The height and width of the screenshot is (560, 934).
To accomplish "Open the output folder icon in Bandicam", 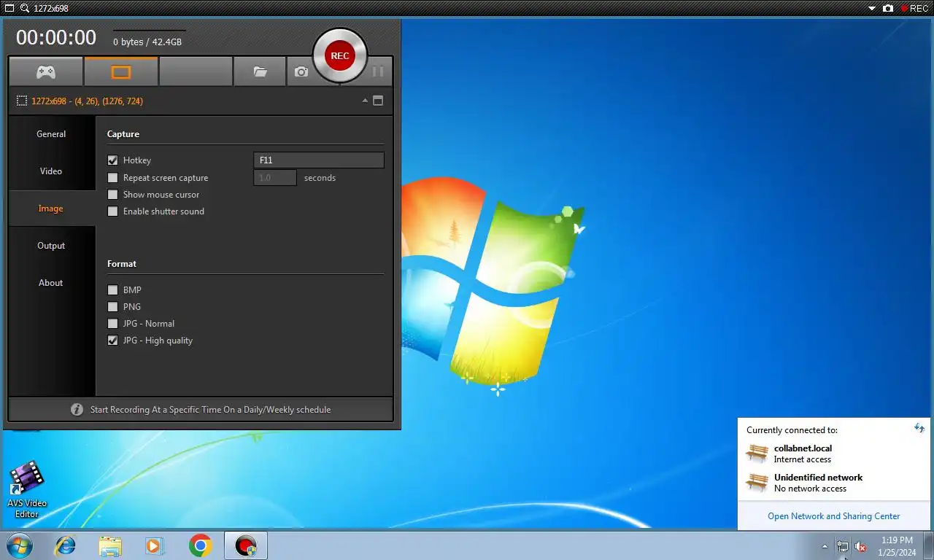I will click(260, 72).
